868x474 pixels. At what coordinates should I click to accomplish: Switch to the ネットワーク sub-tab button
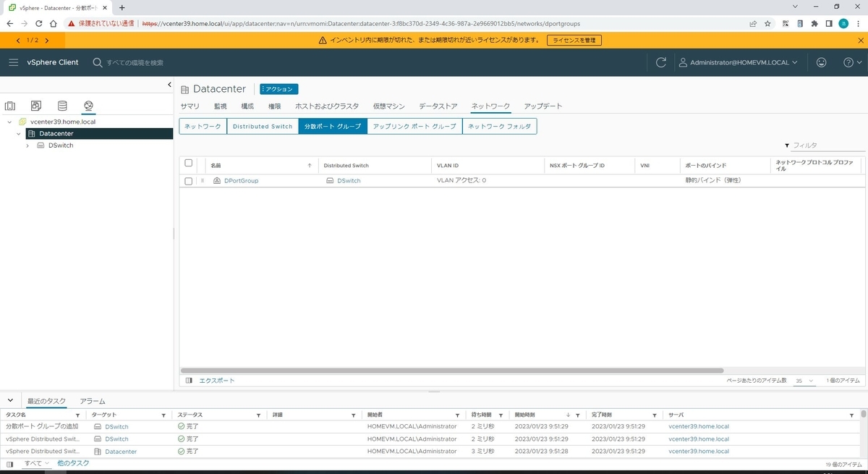click(203, 127)
